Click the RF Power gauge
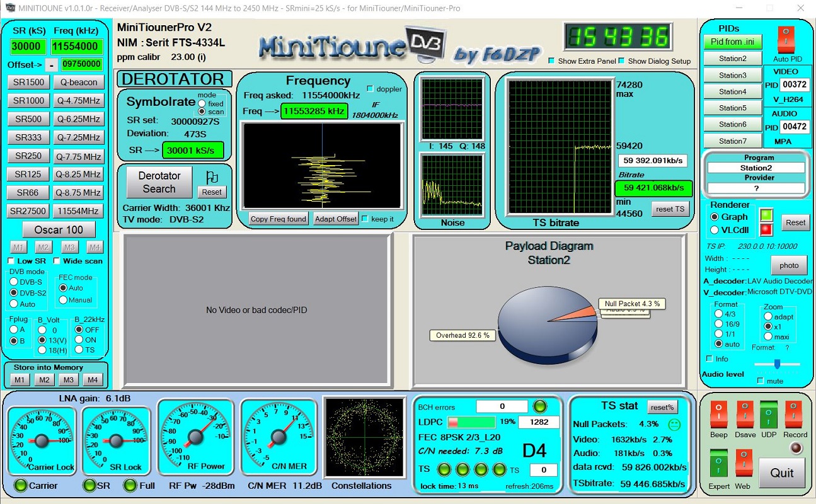Image resolution: width=816 pixels, height=504 pixels. tap(197, 436)
